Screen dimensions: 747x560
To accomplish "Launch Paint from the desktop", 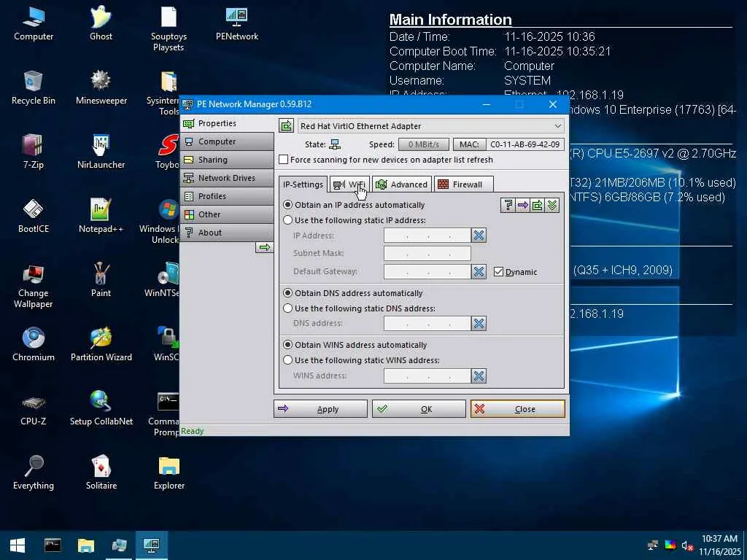I will [x=101, y=280].
